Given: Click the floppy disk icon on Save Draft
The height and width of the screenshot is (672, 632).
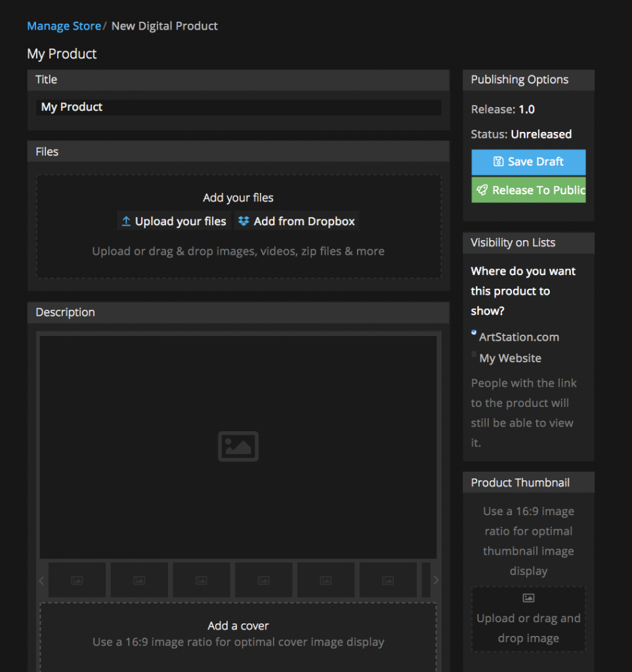Looking at the screenshot, I should tap(498, 161).
